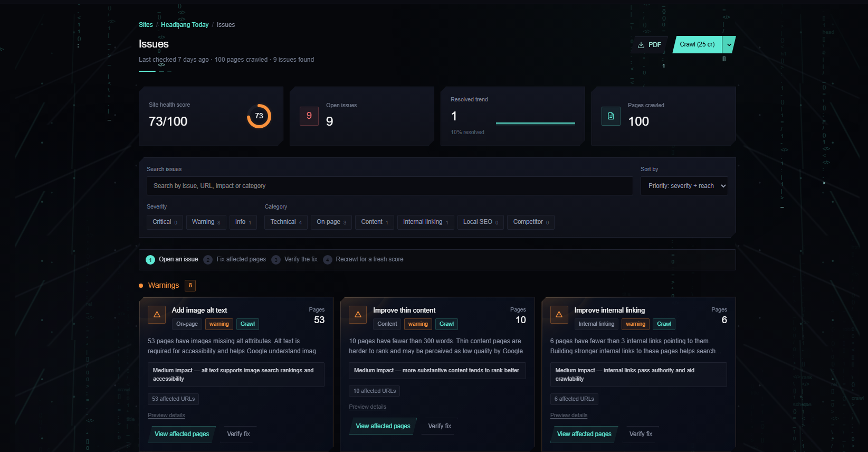Open the Sort by priority dropdown
This screenshot has height=452, width=868.
(x=684, y=186)
